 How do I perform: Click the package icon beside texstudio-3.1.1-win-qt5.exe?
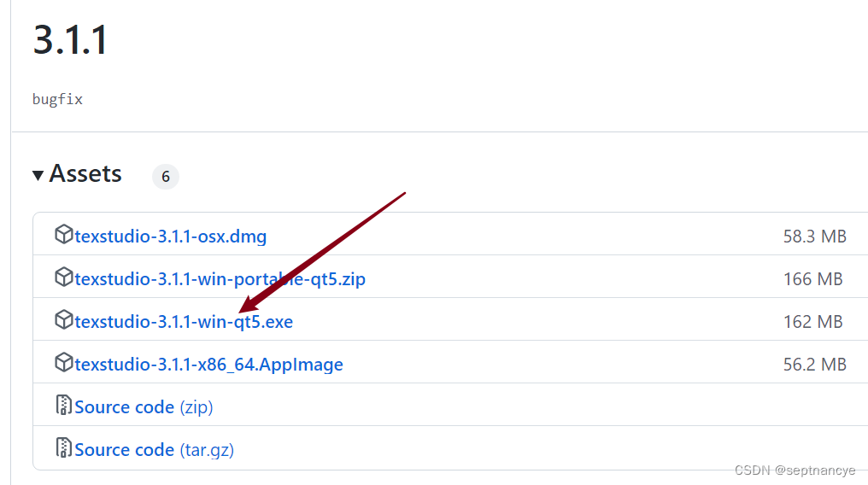64,319
